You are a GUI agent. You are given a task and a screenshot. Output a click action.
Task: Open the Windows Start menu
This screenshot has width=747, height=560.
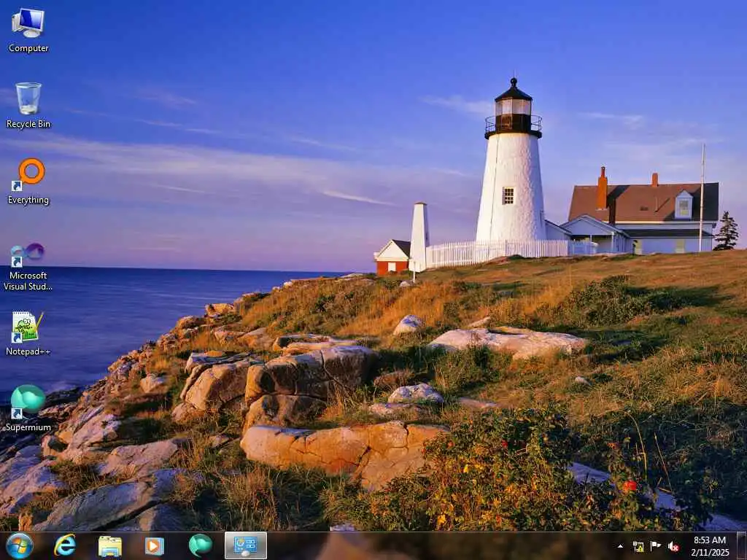[20, 545]
